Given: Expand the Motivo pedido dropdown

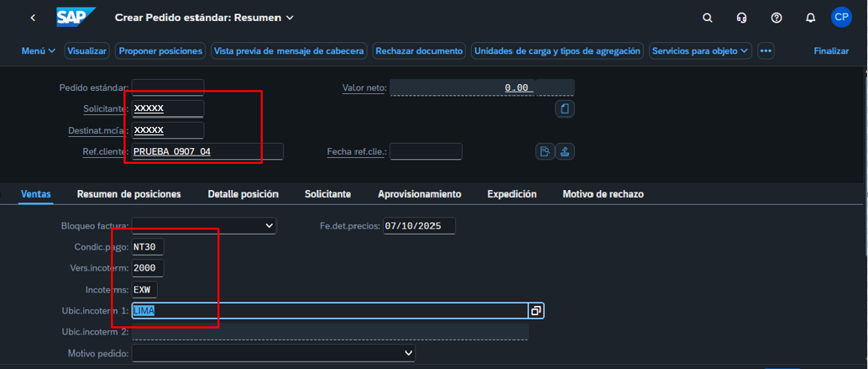Looking at the screenshot, I should point(409,353).
